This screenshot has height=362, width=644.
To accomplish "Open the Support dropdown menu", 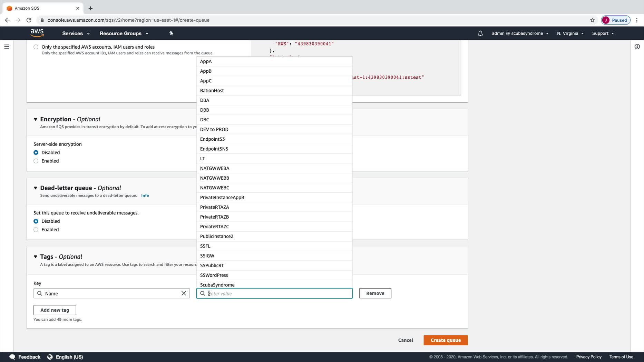I will [x=603, y=33].
